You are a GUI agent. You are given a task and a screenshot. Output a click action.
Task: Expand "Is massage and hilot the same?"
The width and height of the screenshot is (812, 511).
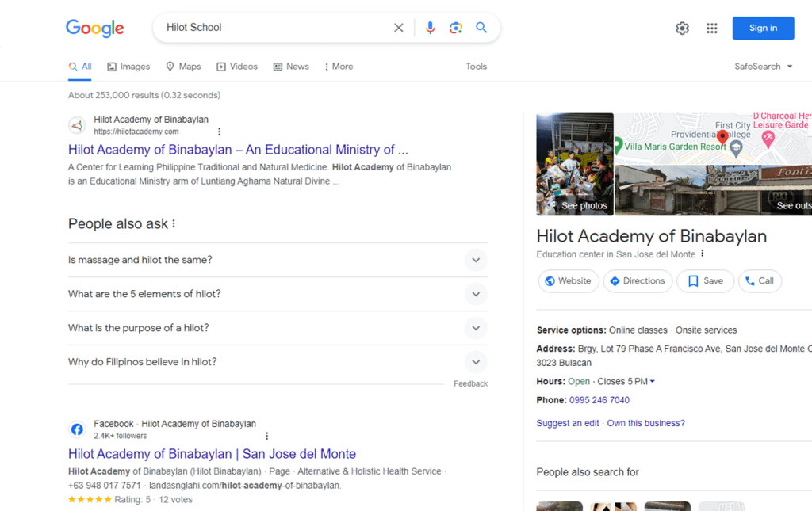(475, 260)
